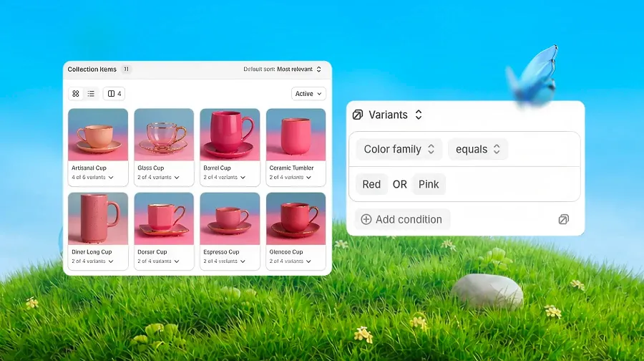Select the Pink value chip
The height and width of the screenshot is (361, 644).
[x=429, y=184]
